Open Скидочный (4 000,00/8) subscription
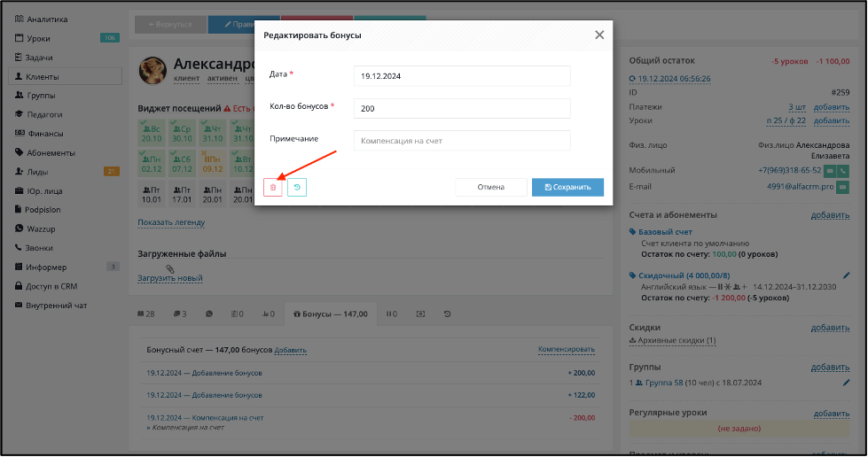Viewport: 868px width, 457px height. (x=684, y=275)
